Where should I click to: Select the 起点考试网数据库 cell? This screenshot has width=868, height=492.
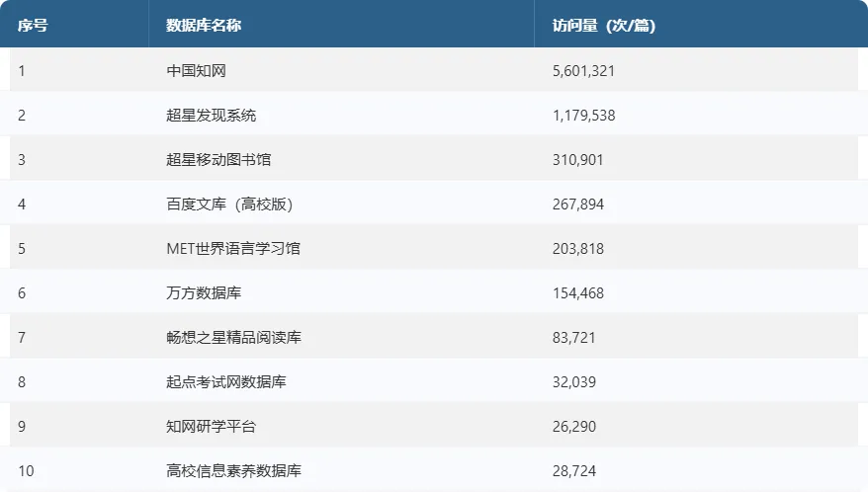225,382
